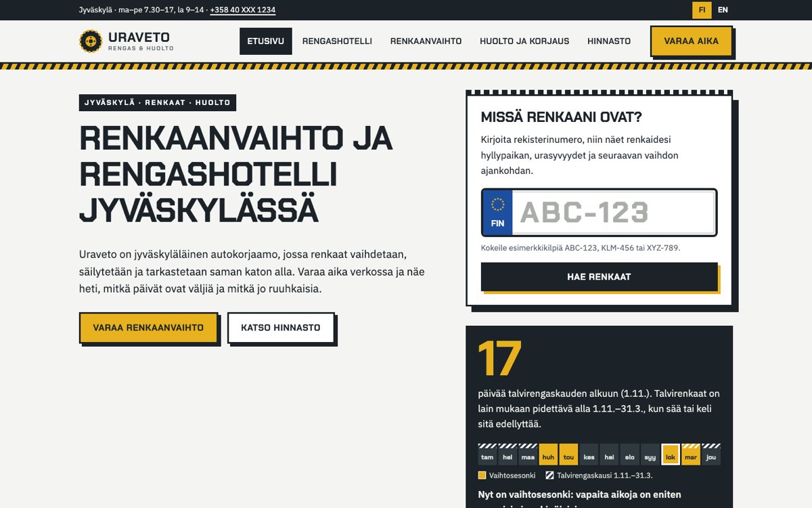The width and height of the screenshot is (812, 508).
Task: Select the maa month cell
Action: pos(528,454)
